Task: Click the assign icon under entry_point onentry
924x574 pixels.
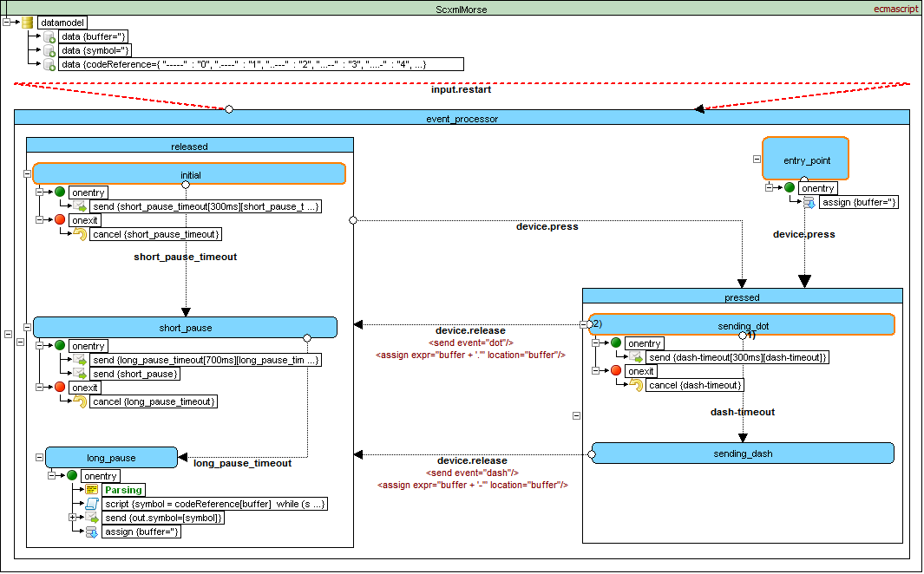Action: click(809, 203)
